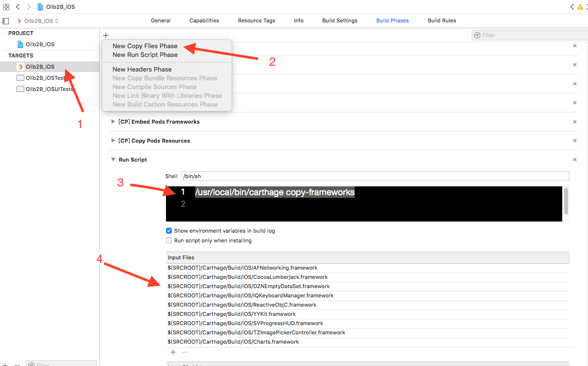Image resolution: width=588 pixels, height=366 pixels.
Task: Collapse the Run Script phase
Action: click(x=113, y=160)
